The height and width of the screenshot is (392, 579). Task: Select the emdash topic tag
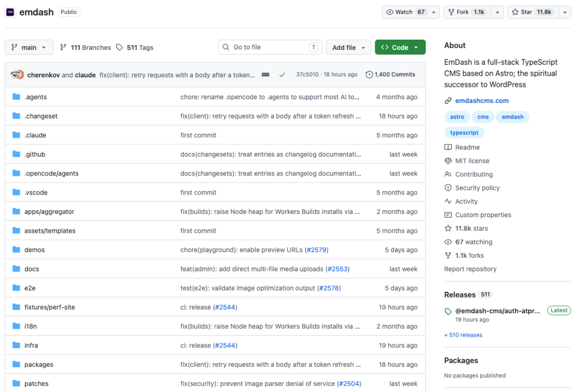pyautogui.click(x=513, y=117)
